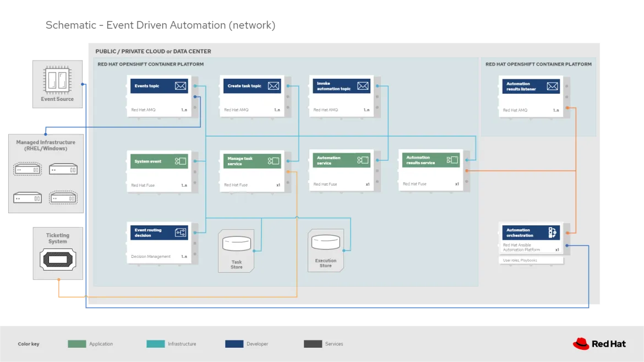Screen dimensions: 644x362
Task: Click the bottom-right dashed server icon
Action: (63, 198)
